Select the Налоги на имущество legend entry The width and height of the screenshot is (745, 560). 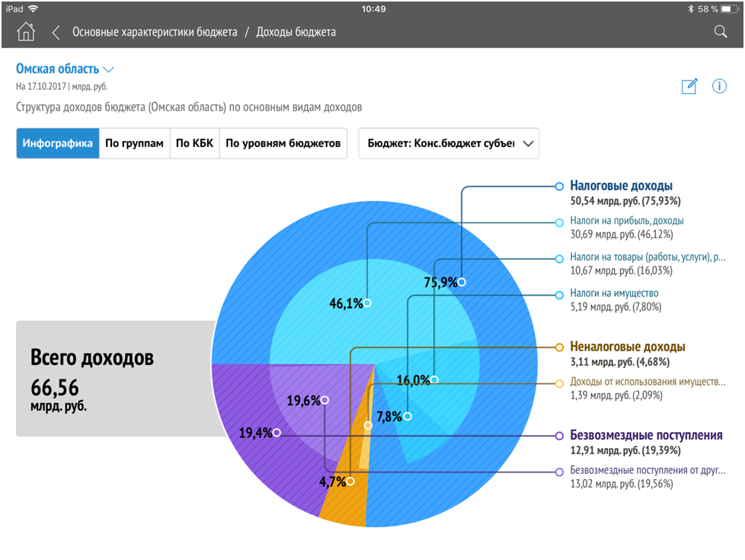click(614, 293)
